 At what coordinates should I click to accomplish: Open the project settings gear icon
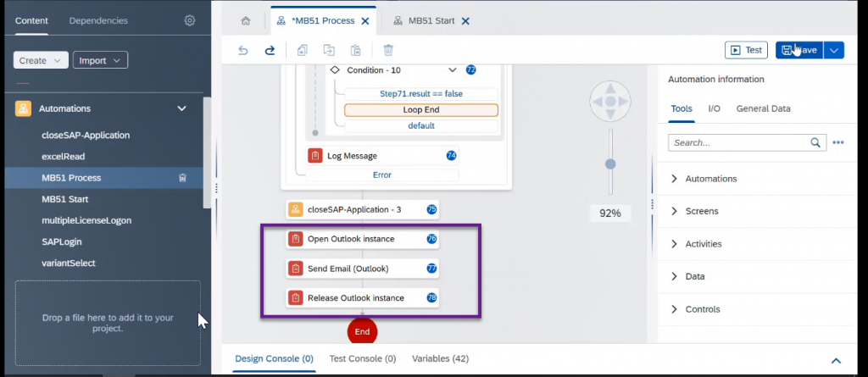[190, 20]
